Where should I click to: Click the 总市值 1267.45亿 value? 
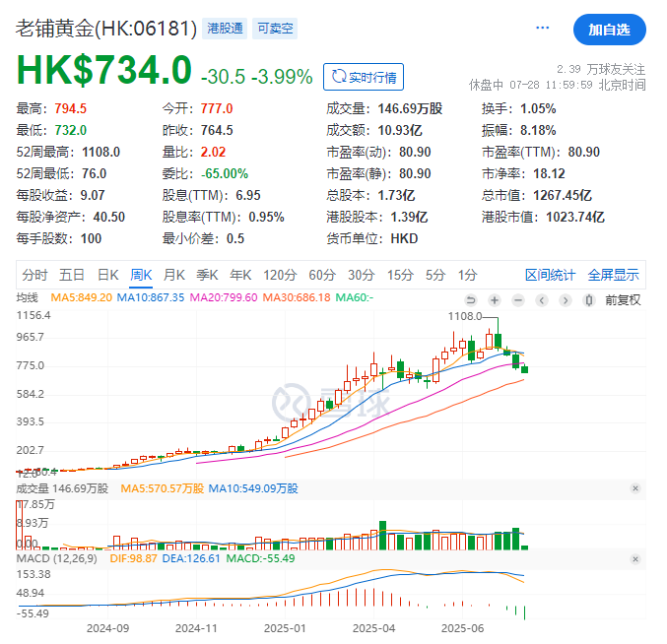coord(562,196)
